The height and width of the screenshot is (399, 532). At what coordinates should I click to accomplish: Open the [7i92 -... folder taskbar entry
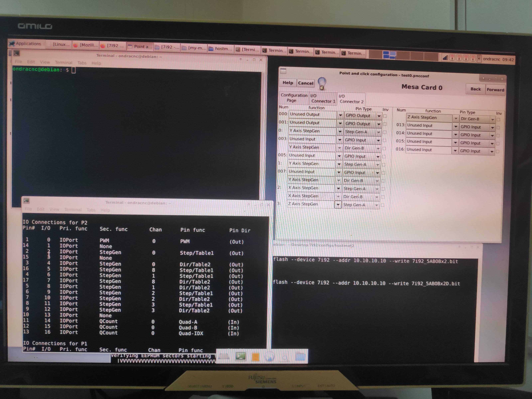click(167, 47)
